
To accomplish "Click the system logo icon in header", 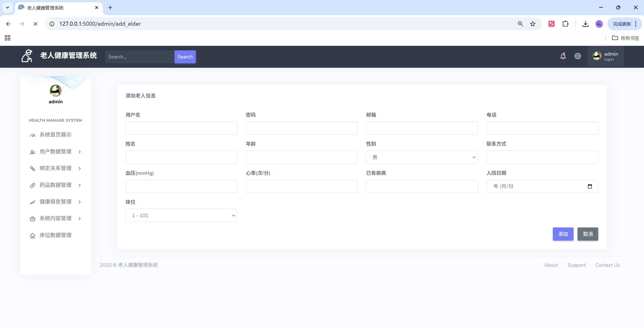I will (27, 56).
